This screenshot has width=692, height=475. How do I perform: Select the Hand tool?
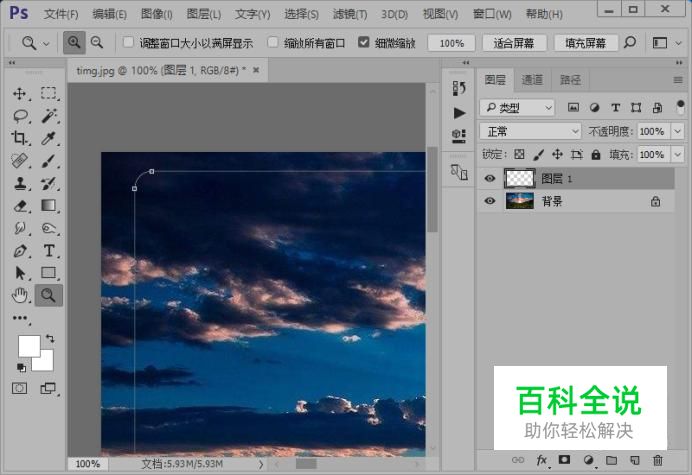tap(20, 295)
